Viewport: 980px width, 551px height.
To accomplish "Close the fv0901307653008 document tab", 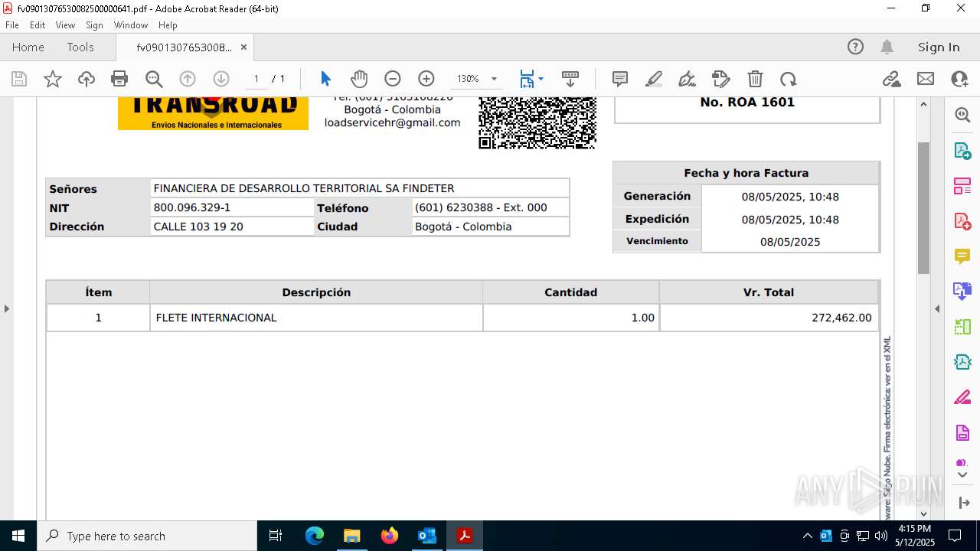I will click(243, 47).
